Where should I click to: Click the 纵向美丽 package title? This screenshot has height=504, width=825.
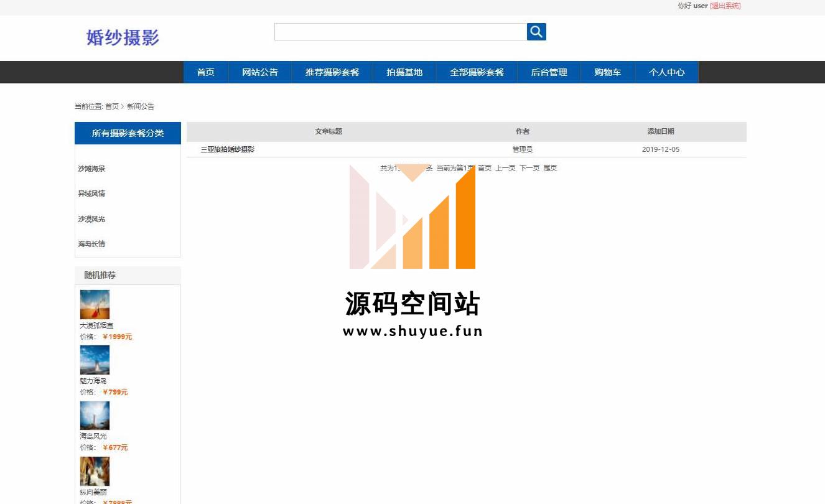(x=93, y=492)
